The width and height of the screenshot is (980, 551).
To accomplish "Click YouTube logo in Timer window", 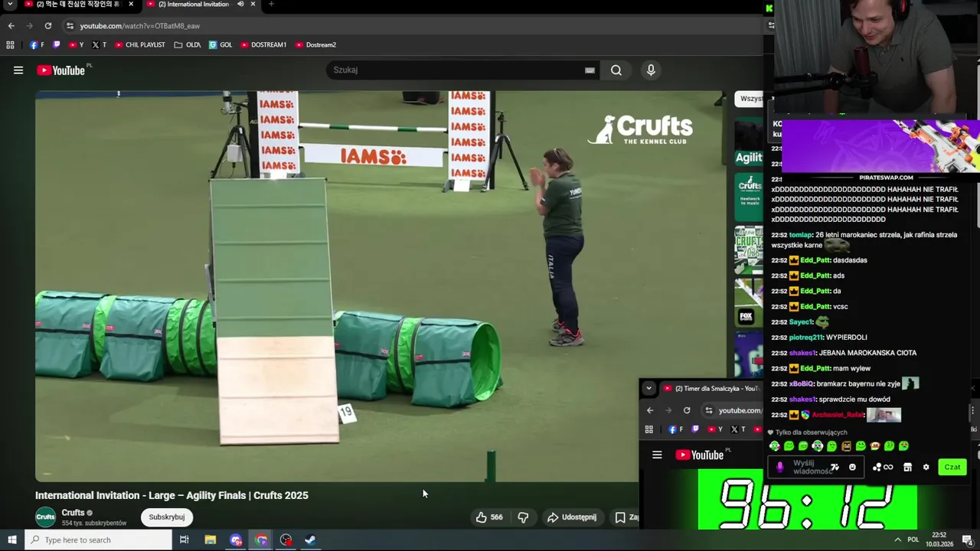I will coord(700,455).
